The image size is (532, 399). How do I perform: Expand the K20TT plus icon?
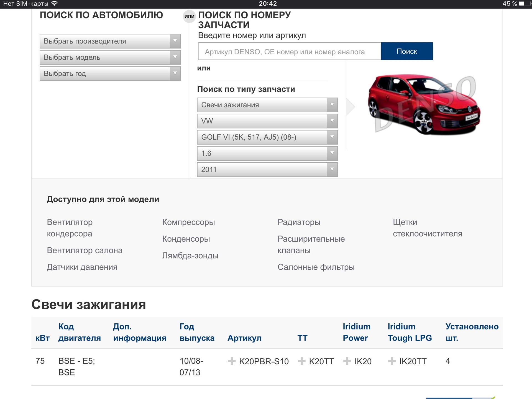click(301, 361)
